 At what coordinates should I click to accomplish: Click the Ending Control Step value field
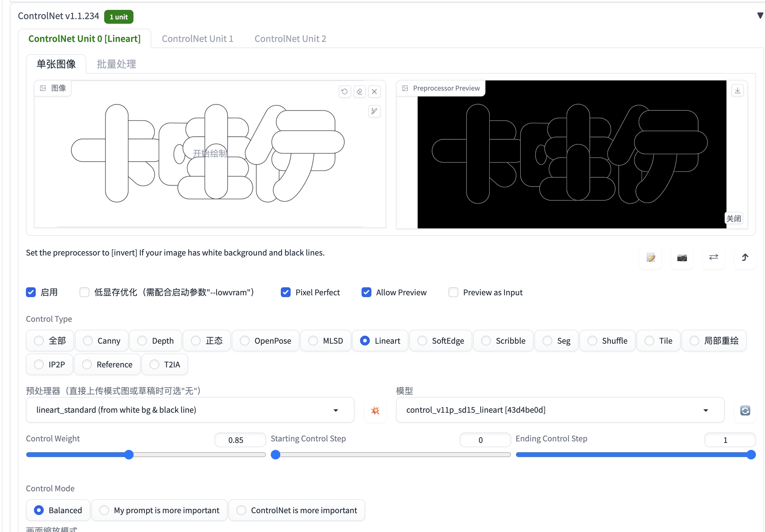click(730, 440)
